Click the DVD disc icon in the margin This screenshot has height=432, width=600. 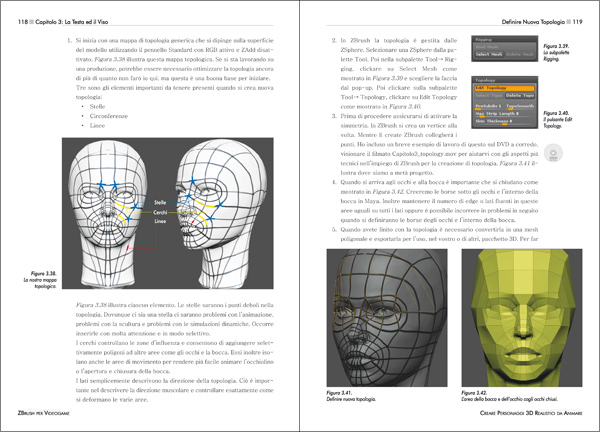(x=553, y=153)
